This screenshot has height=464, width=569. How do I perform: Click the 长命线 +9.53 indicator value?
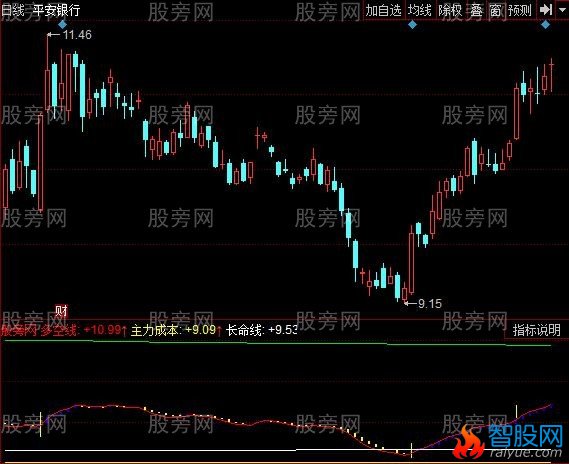pos(262,330)
